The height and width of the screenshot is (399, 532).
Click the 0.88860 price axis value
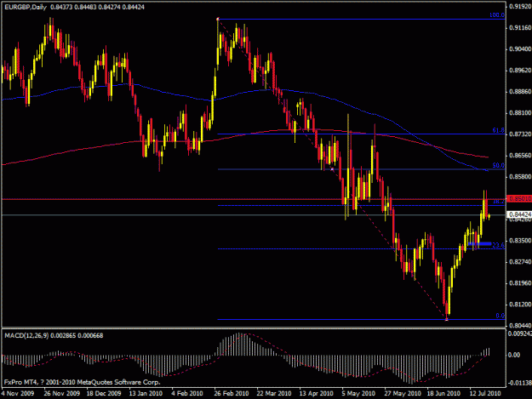coord(520,92)
